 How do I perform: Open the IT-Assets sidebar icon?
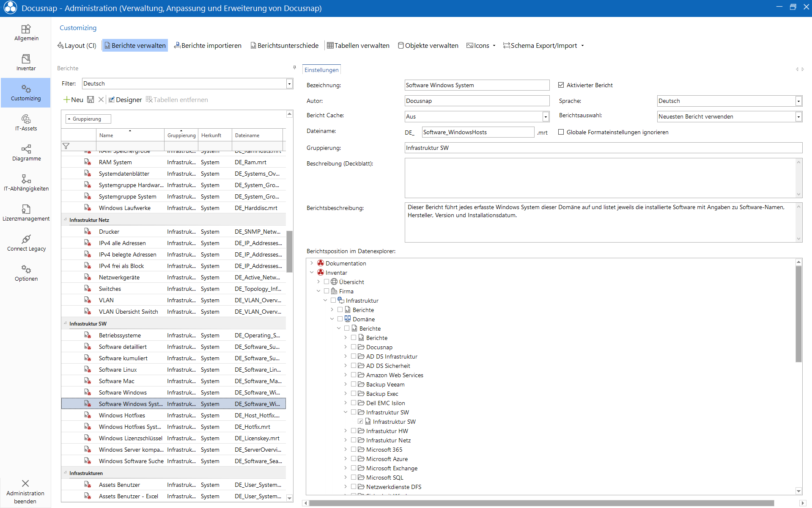(x=26, y=122)
